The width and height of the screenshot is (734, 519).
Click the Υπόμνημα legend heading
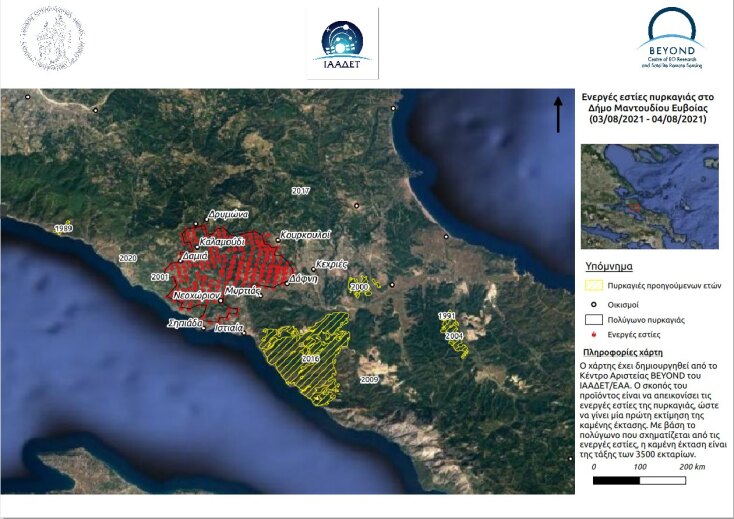pos(607,268)
